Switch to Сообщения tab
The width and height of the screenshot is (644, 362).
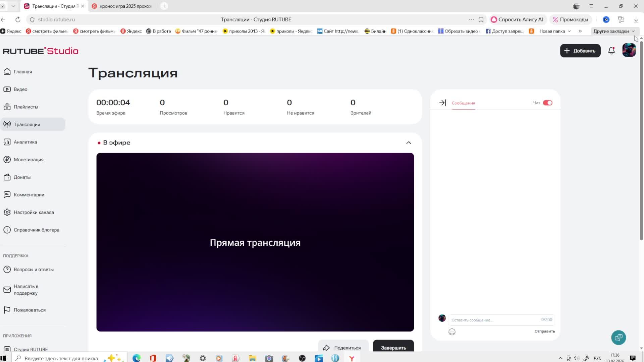[463, 103]
